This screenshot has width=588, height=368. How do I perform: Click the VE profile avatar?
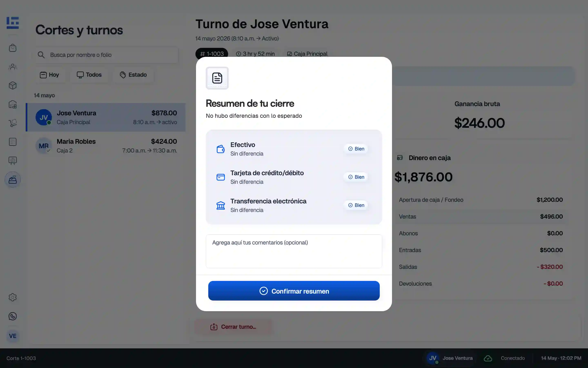tap(13, 336)
